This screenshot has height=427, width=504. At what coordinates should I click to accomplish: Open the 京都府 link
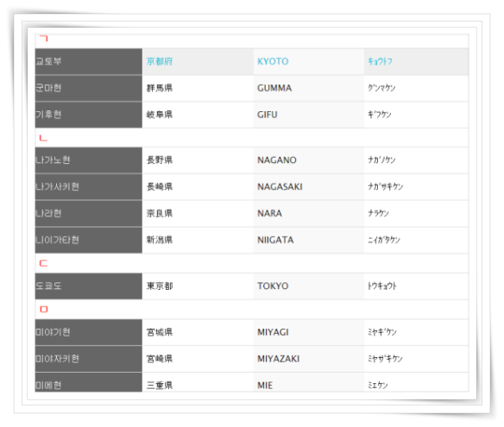[x=160, y=61]
